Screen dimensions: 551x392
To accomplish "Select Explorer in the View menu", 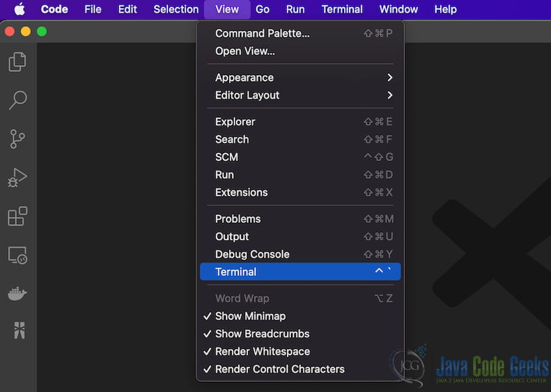I will [x=300, y=121].
